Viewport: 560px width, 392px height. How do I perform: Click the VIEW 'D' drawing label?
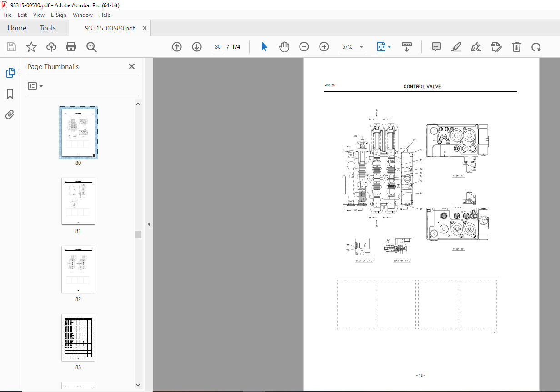tap(459, 249)
